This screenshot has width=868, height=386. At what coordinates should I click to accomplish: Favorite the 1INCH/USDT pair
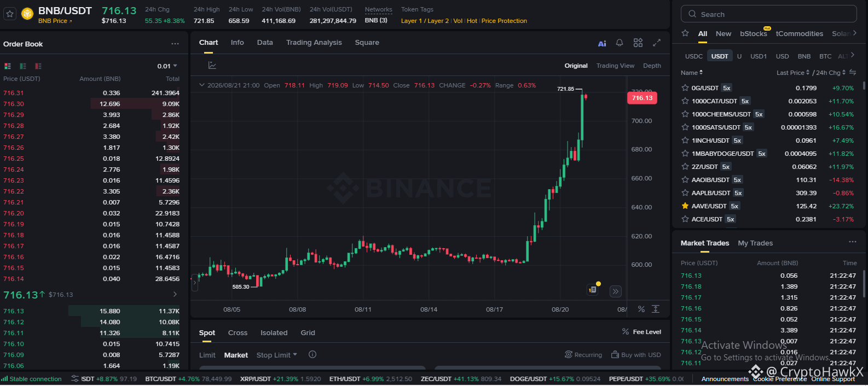point(685,141)
